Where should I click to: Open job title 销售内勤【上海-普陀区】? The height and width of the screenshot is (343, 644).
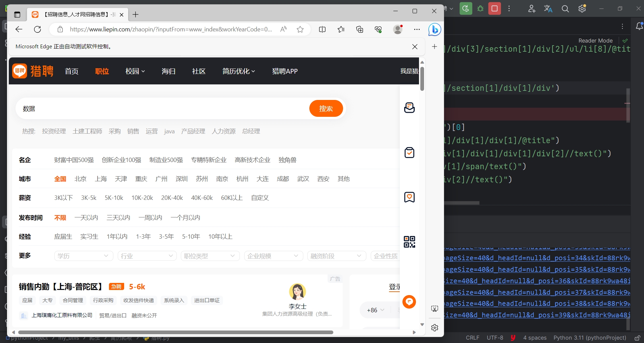61,287
